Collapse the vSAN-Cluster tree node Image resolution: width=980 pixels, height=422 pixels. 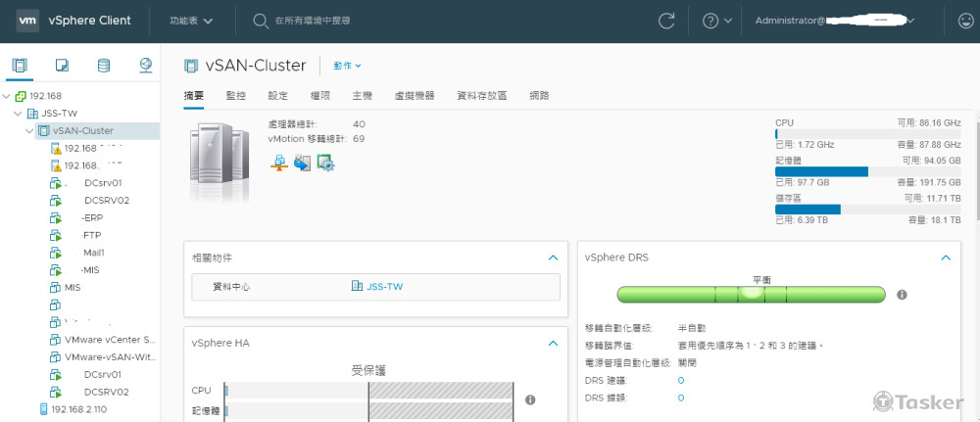click(29, 131)
